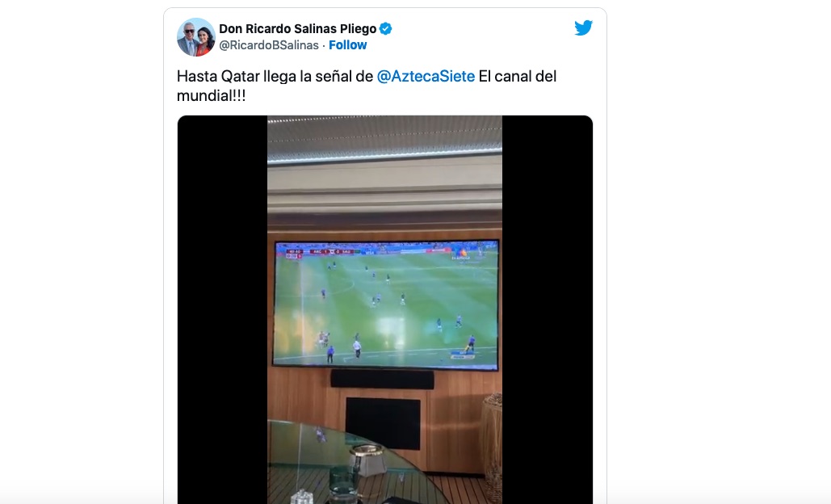831x504 pixels.
Task: Click the channel logo on TV broadcast
Action: (460, 254)
